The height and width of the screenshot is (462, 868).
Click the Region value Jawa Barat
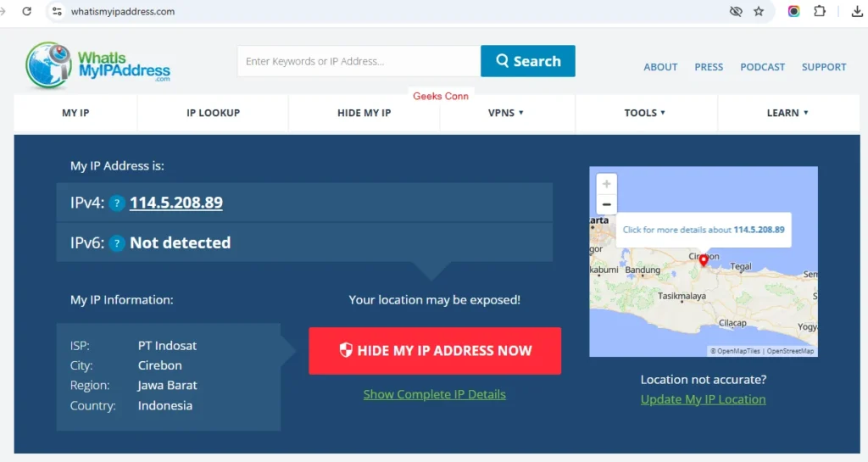point(167,386)
